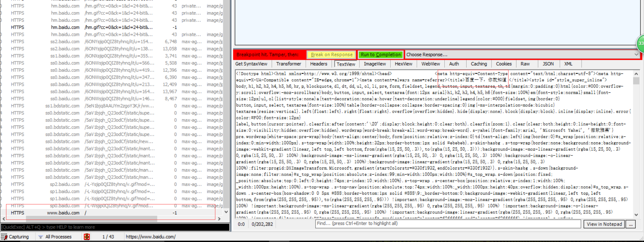644x242 pixels.
Task: Click the View in Notepad button
Action: pos(604,224)
